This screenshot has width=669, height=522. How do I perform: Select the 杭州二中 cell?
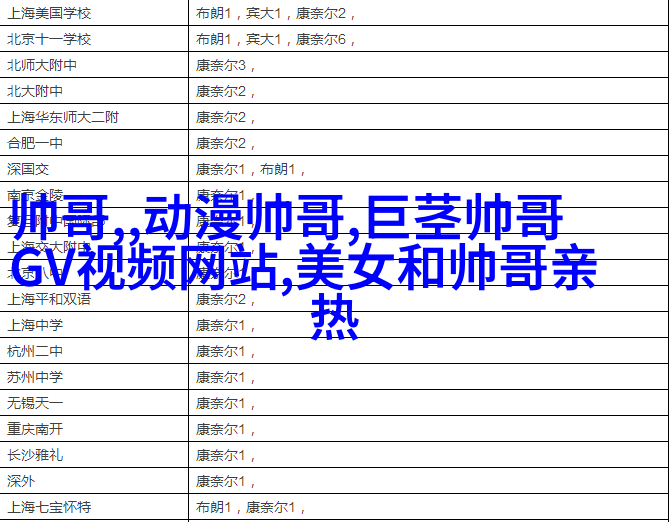94,351
